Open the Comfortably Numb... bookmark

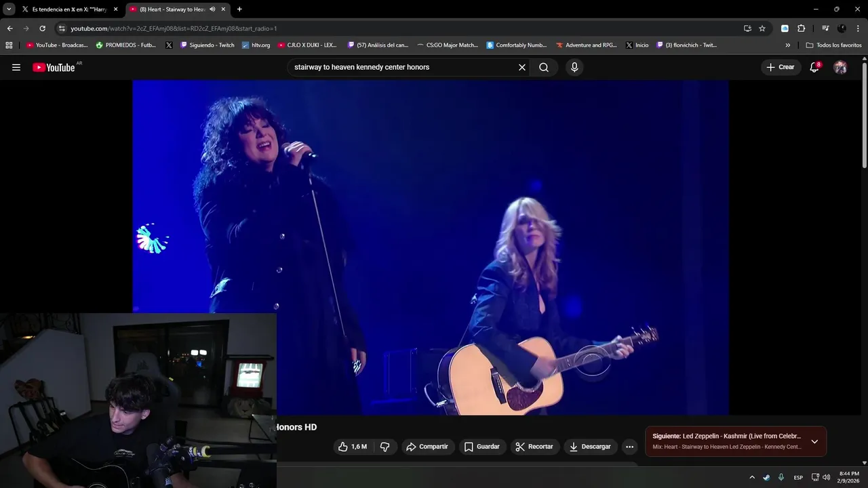click(517, 45)
